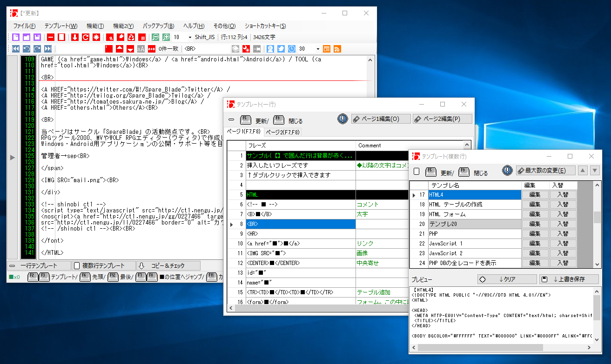Open the 機能2(Y) menu
This screenshot has width=611, height=364.
[123, 26]
